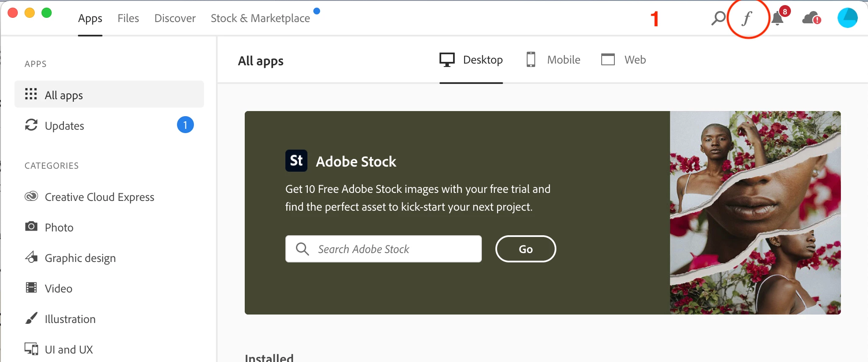The image size is (868, 362).
Task: Show Web apps tab
Action: [623, 60]
